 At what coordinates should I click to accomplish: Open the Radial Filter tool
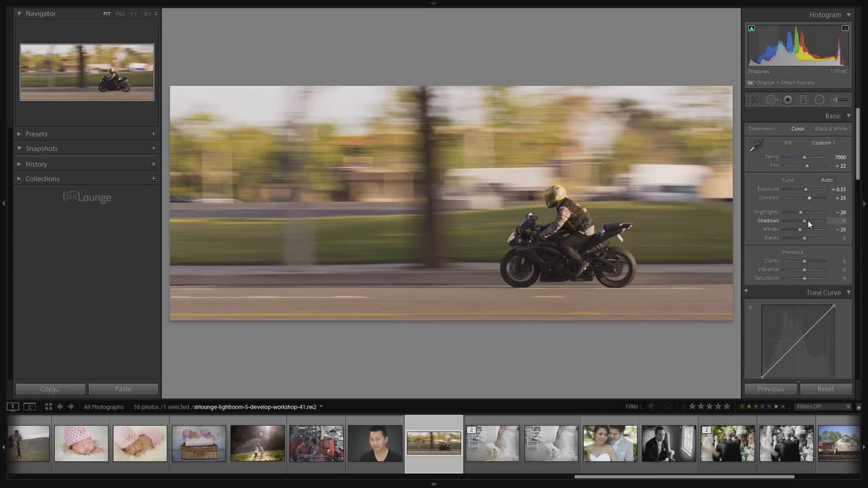(819, 100)
